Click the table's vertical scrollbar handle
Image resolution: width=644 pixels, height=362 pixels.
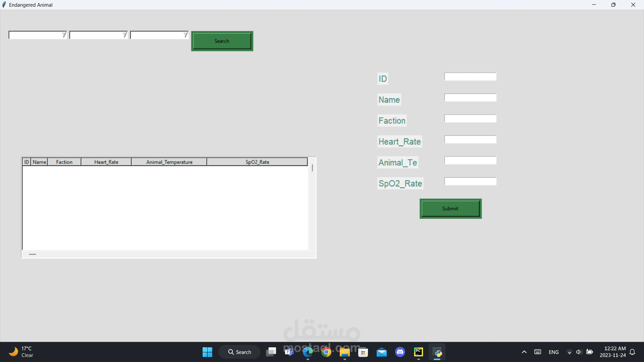[312, 168]
